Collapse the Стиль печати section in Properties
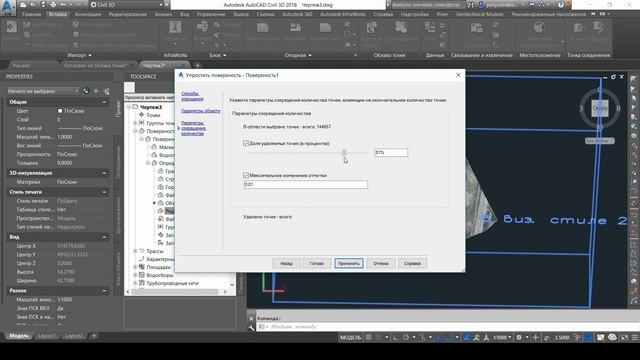Screen dimensions: 640x360 coord(104,192)
